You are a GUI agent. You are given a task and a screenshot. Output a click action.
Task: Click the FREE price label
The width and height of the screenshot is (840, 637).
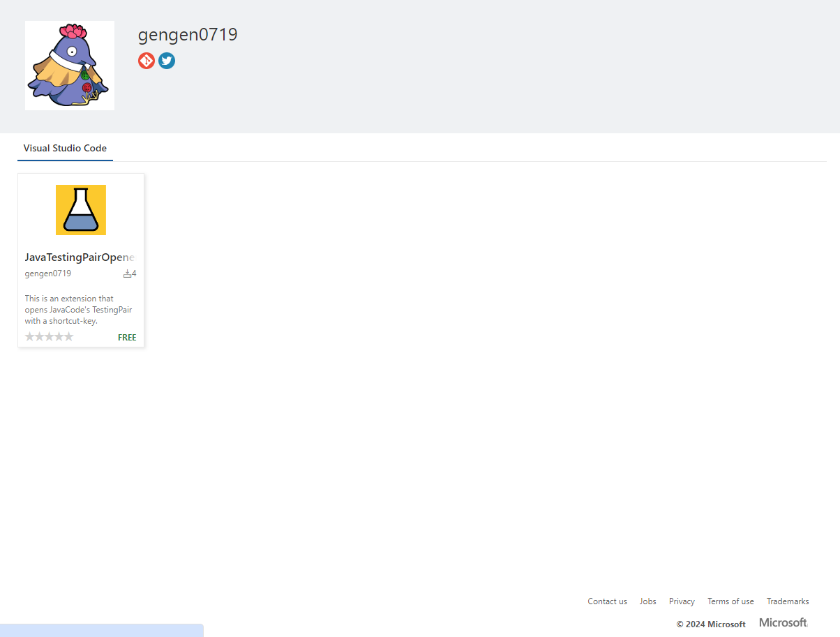[127, 338]
